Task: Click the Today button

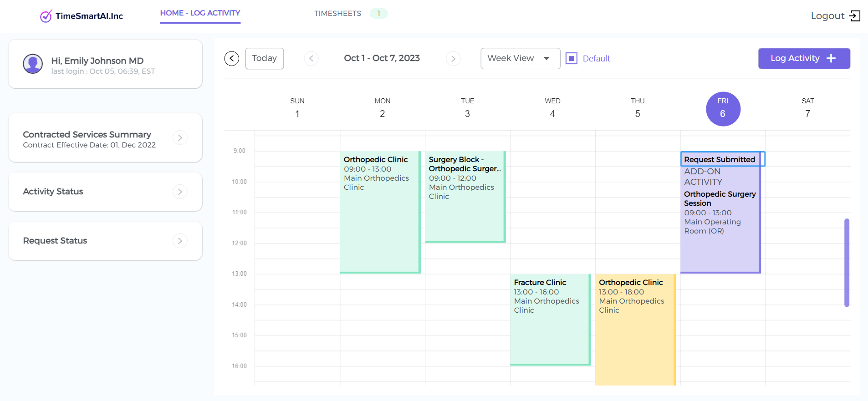Action: pos(264,58)
